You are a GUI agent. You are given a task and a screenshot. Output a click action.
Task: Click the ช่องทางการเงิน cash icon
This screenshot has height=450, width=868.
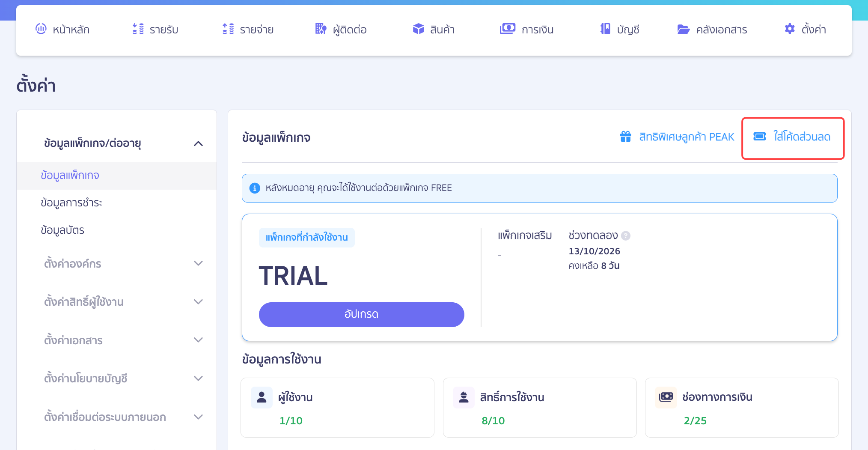point(666,397)
